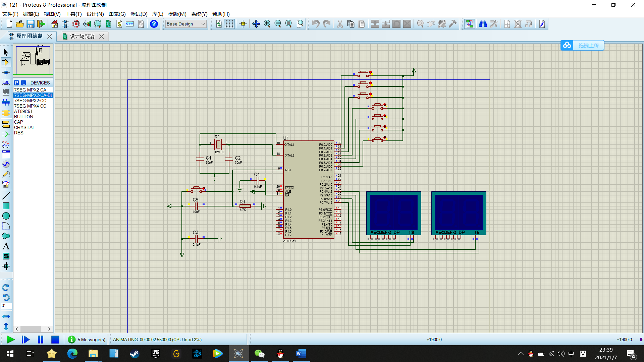Select the Selection Mode arrow tool
This screenshot has width=644, height=362.
pos(6,52)
